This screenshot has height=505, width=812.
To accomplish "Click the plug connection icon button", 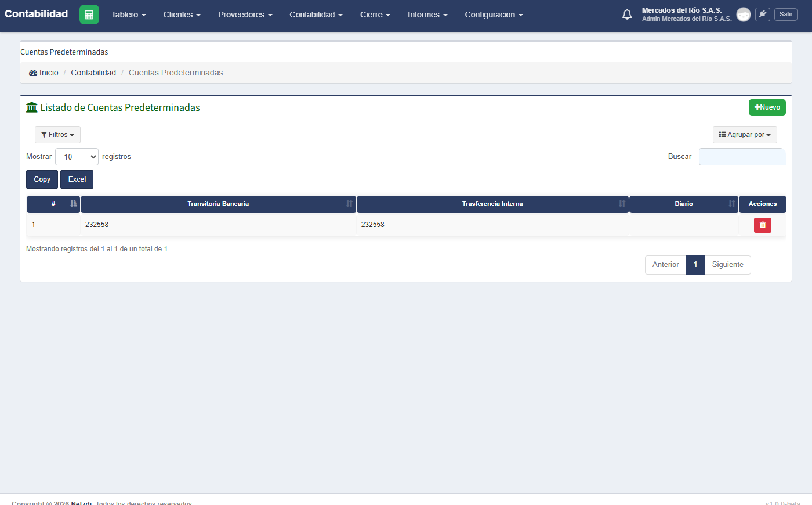I will pos(763,15).
